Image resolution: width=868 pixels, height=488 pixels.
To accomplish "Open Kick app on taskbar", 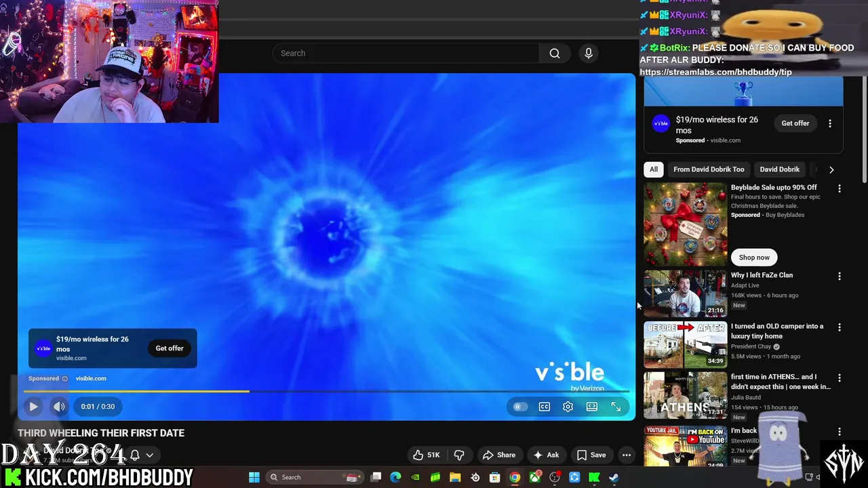I will 594,477.
